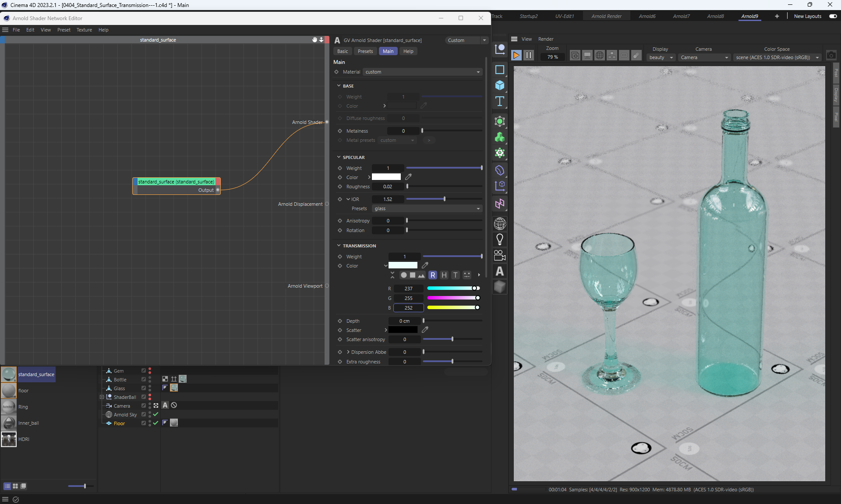
Task: Pause the Arnold IPR render
Action: coord(529,55)
